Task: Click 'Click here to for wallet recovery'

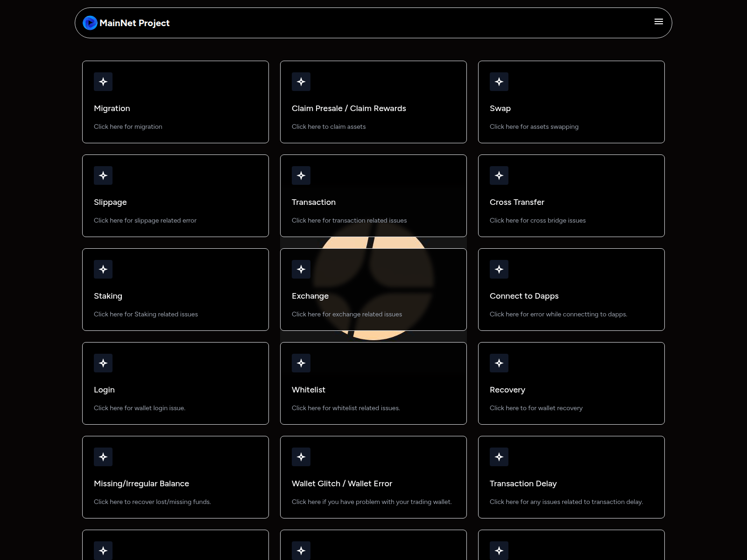Action: pyautogui.click(x=536, y=408)
